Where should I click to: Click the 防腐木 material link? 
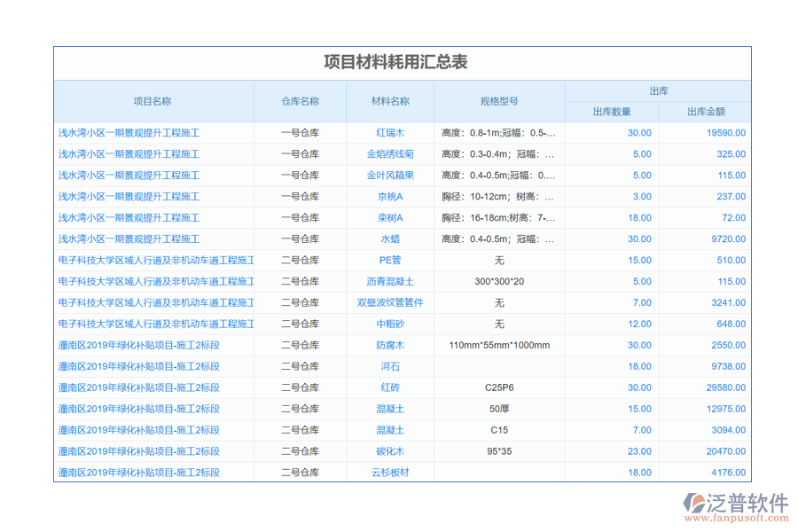(x=390, y=346)
